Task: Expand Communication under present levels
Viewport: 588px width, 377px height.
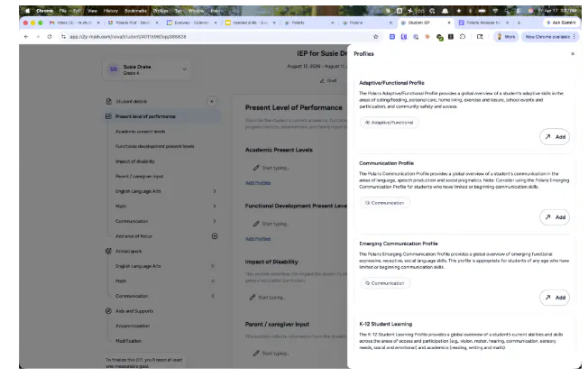Action: [x=216, y=222]
